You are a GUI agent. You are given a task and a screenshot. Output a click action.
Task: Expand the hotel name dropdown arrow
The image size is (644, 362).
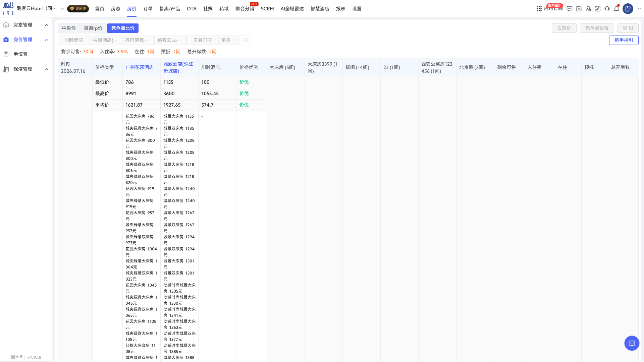[62, 9]
